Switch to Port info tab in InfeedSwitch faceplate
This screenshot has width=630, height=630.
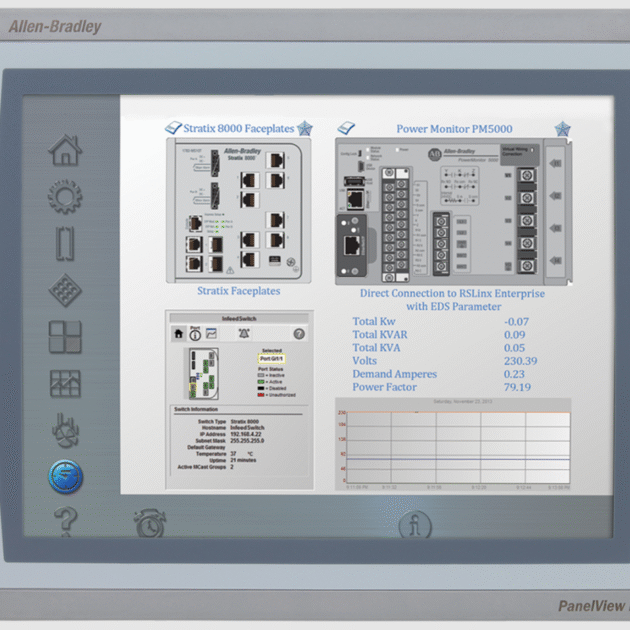pos(195,334)
